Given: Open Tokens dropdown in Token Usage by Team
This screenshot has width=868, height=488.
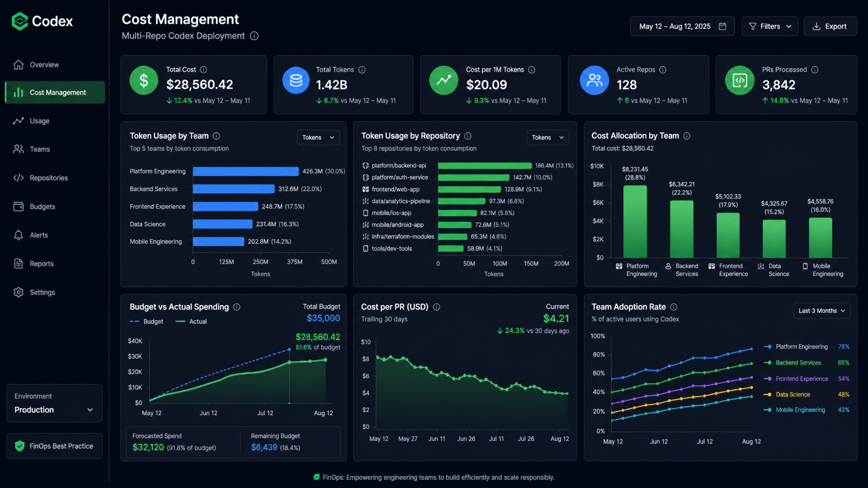Looking at the screenshot, I should coord(318,138).
